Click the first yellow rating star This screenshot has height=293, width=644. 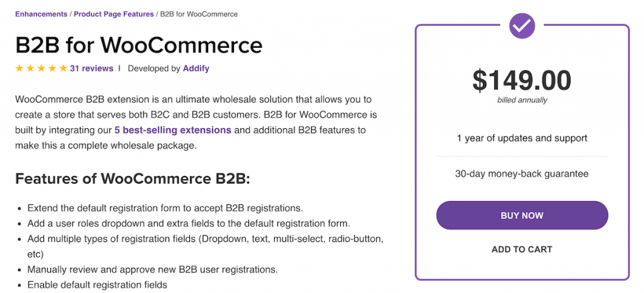19,68
